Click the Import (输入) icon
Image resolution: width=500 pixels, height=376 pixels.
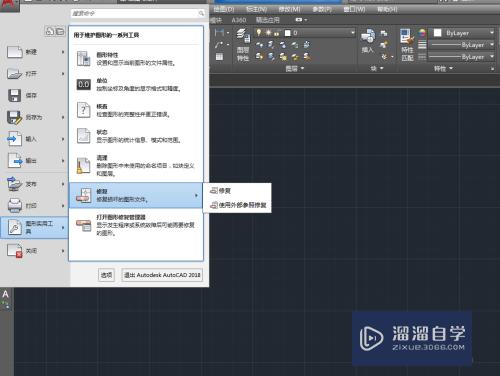(15, 139)
